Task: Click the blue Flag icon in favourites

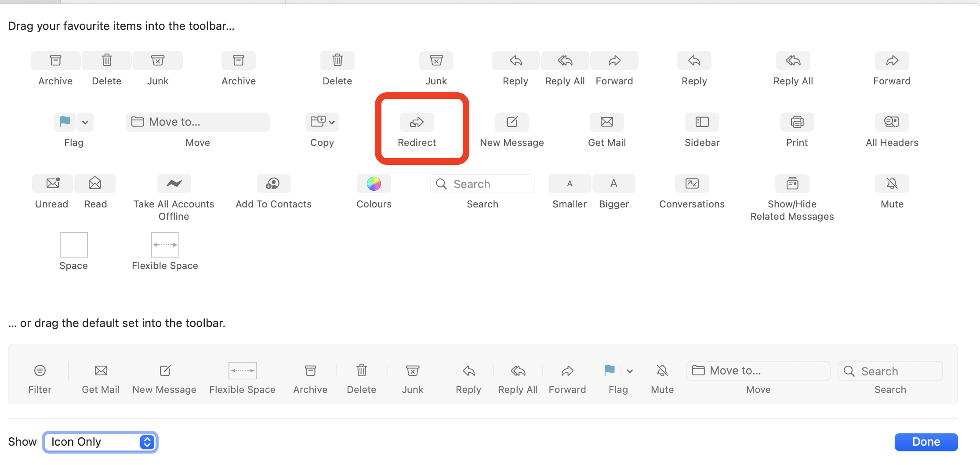Action: click(65, 122)
